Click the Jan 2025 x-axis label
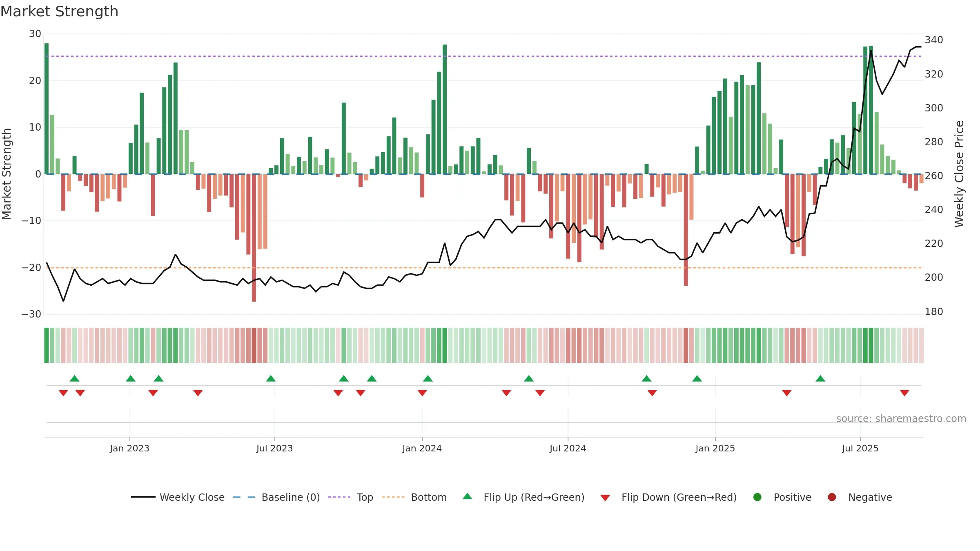980x551 pixels. pos(715,448)
